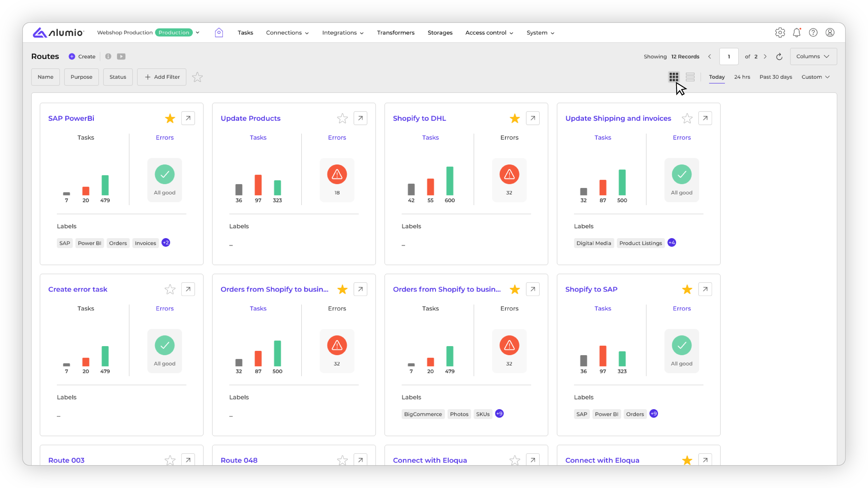868x488 pixels.
Task: Click the help question mark icon
Action: (813, 33)
